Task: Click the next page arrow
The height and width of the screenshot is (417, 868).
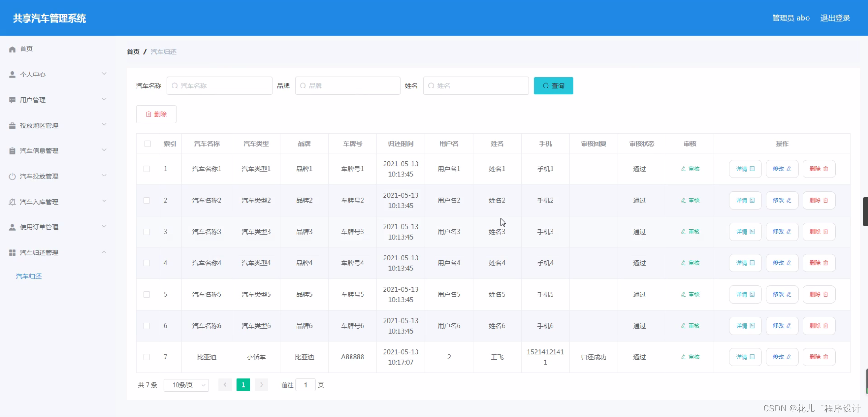Action: [x=262, y=385]
